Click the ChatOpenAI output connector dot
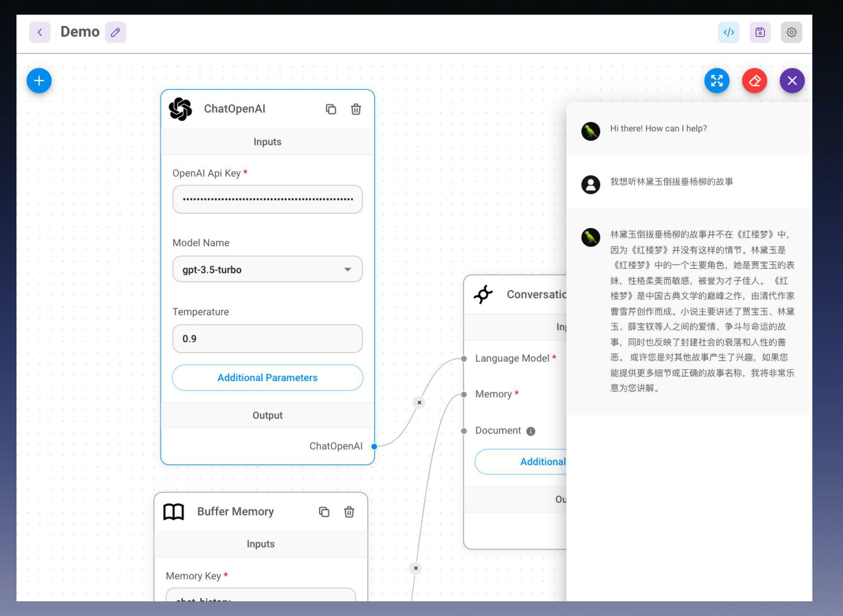The height and width of the screenshot is (616, 843). (374, 447)
